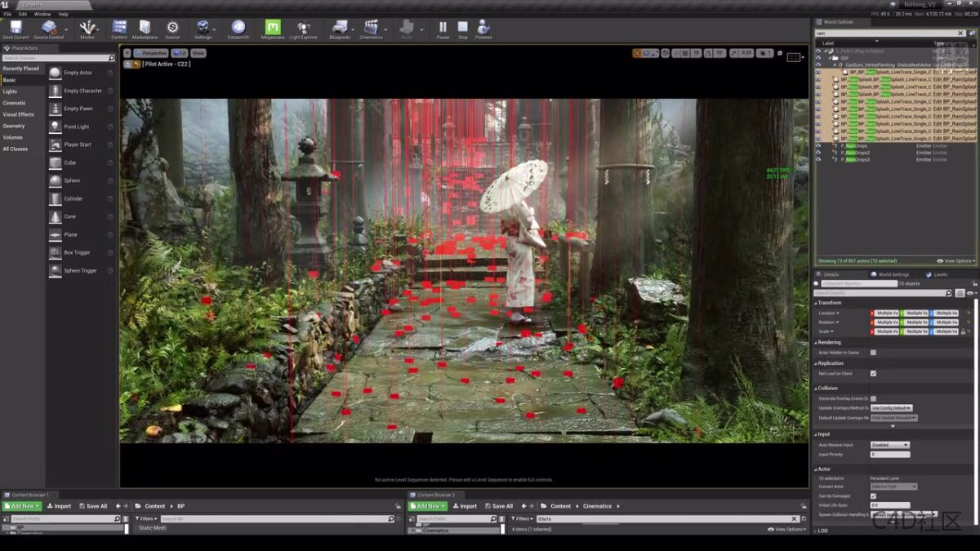Image resolution: width=980 pixels, height=551 pixels.
Task: Enable Actor Hidden In Game checkbox
Action: (x=873, y=353)
